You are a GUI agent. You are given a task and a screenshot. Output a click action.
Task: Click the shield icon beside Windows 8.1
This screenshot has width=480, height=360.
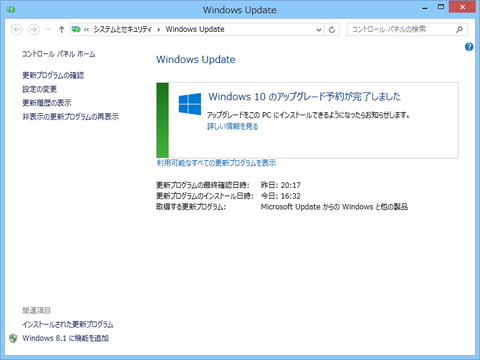[x=13, y=338]
